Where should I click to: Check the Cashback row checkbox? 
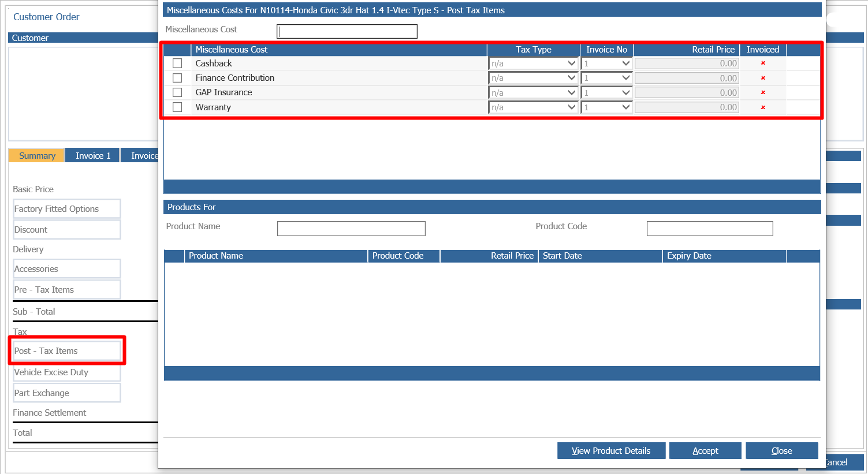[177, 63]
